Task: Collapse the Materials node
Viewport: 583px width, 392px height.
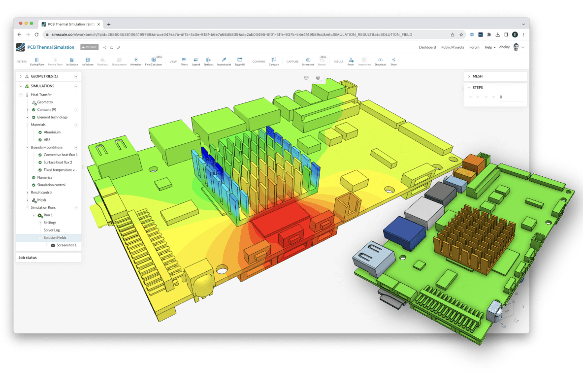Action: coord(27,125)
